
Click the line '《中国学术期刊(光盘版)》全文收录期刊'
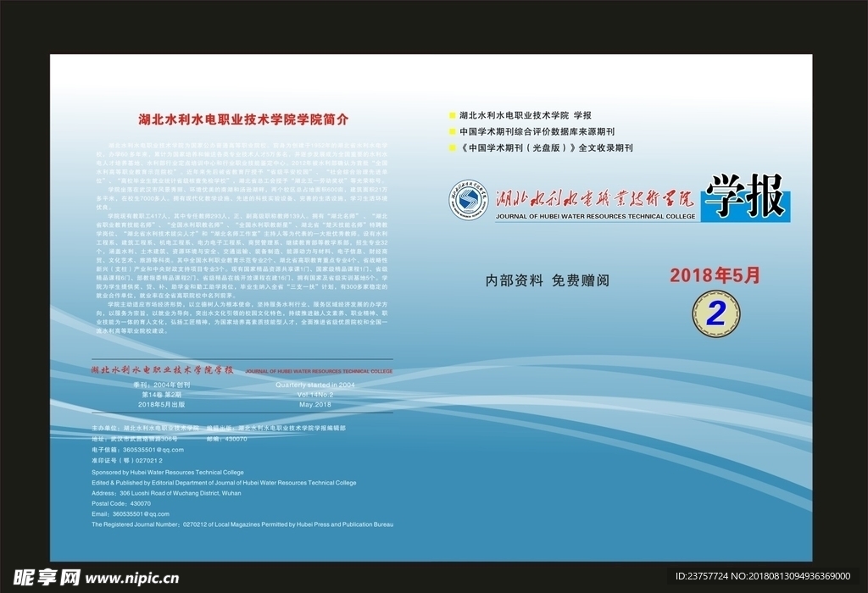coord(546,147)
